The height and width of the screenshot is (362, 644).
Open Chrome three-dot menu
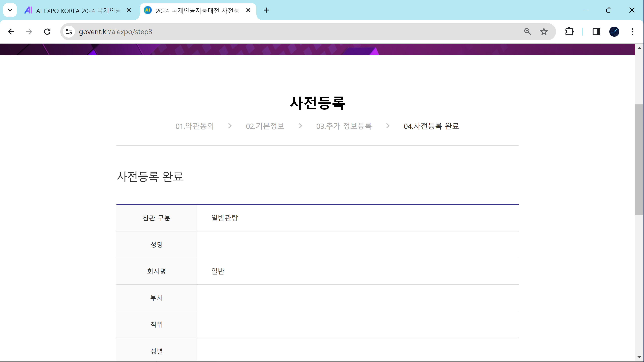point(632,32)
